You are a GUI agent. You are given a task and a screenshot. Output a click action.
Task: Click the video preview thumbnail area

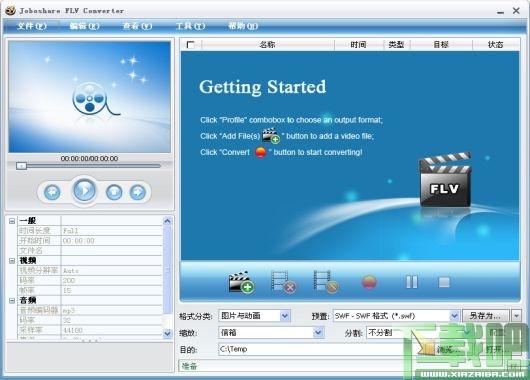(x=90, y=97)
